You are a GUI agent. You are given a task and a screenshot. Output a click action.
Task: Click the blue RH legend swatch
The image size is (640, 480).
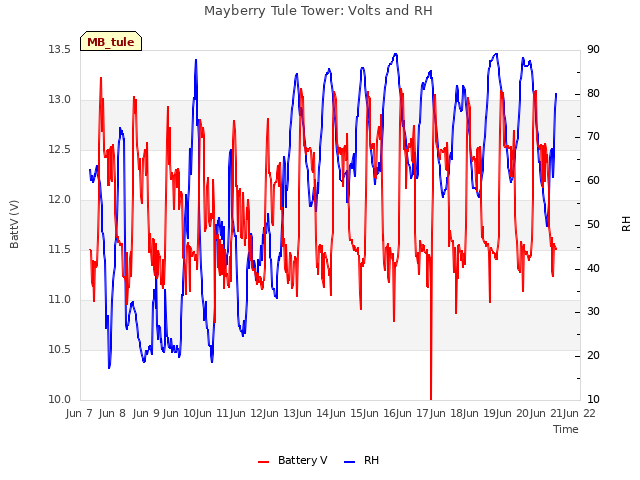point(350,462)
